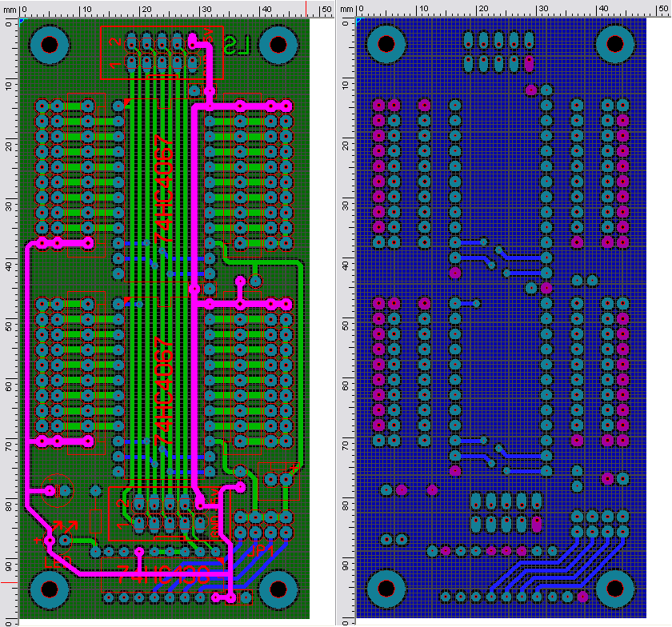Select bottom-right mounting hole in top-layer view

[x=278, y=589]
